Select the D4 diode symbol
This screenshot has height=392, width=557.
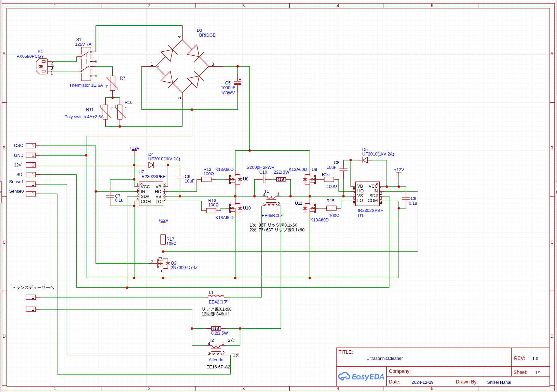tap(151, 165)
